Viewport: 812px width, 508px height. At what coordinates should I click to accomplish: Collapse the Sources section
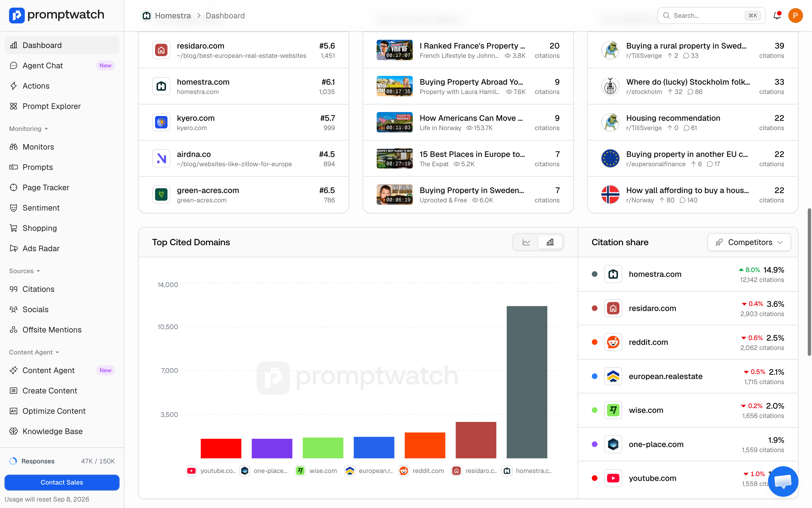click(25, 271)
